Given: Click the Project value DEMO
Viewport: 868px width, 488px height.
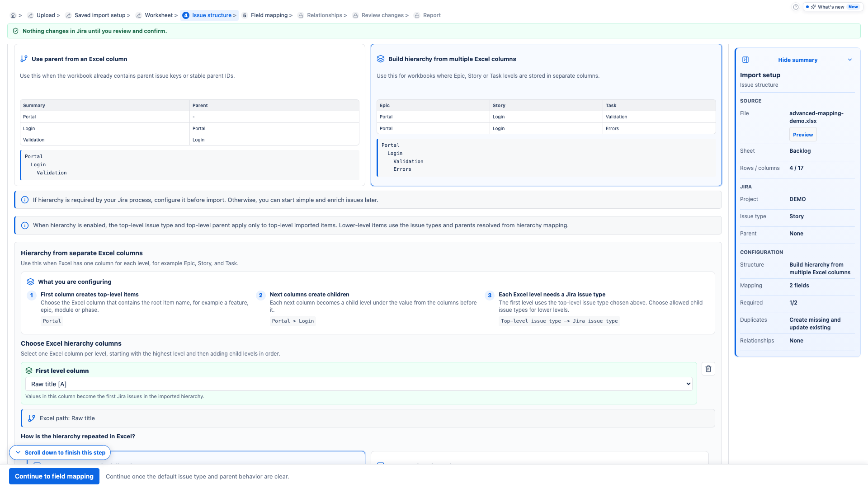Looking at the screenshot, I should (797, 199).
